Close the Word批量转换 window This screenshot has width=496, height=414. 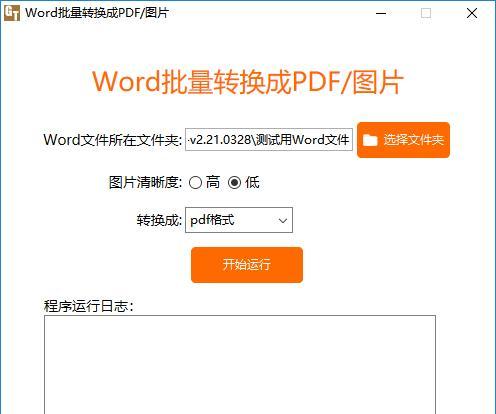coord(472,13)
